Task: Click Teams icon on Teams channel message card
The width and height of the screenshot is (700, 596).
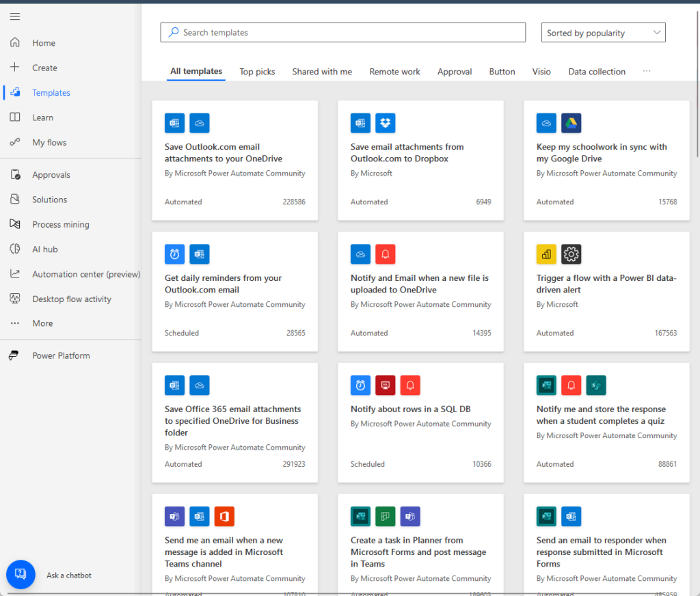Action: 174,517
